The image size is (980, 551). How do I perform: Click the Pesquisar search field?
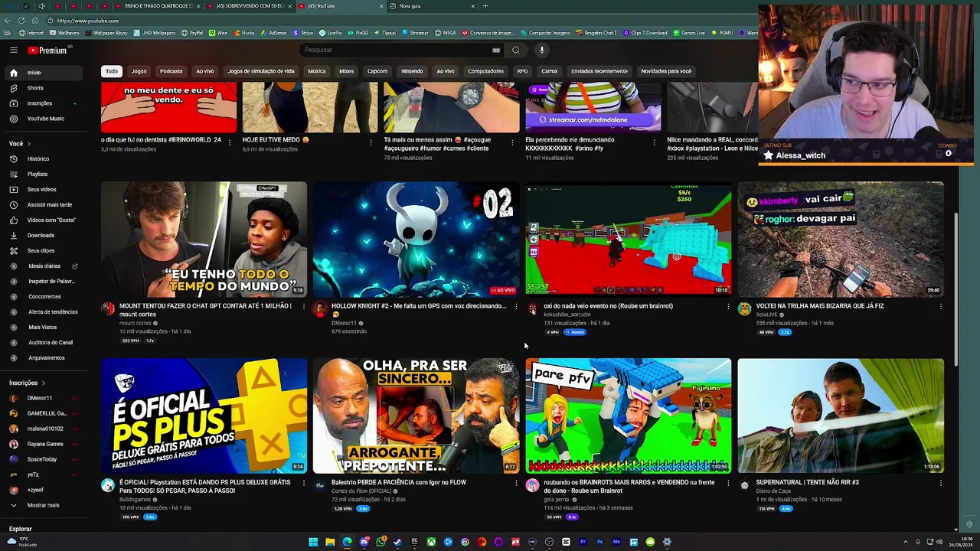point(394,50)
